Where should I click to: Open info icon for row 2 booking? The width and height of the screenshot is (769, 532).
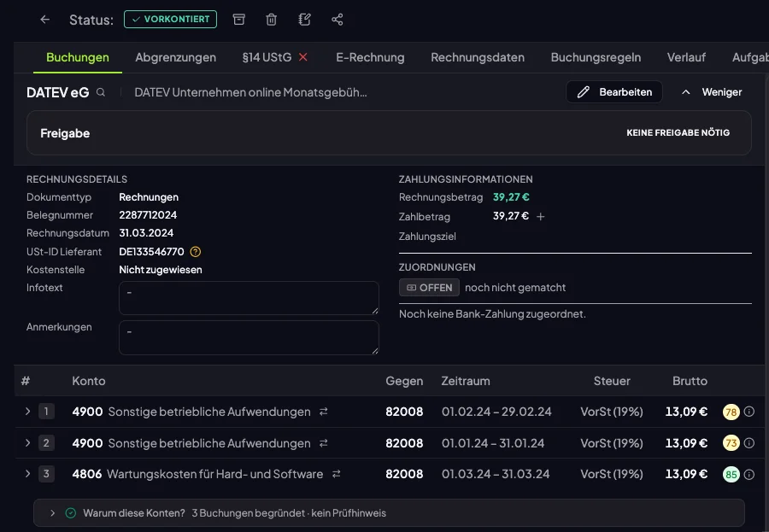748,442
